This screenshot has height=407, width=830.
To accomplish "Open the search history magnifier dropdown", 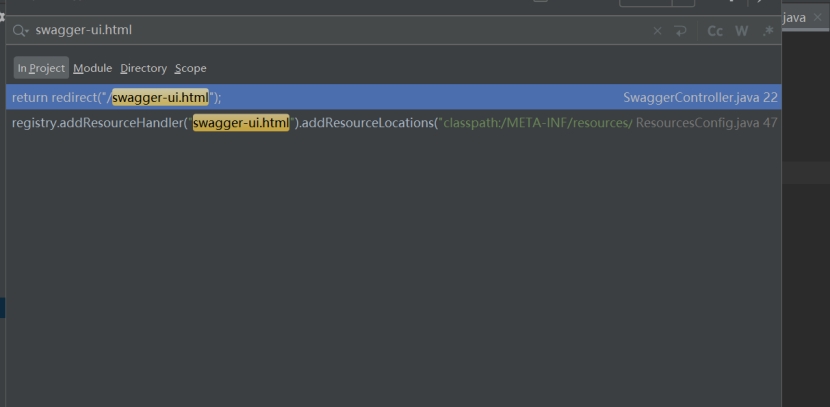I will pos(21,31).
